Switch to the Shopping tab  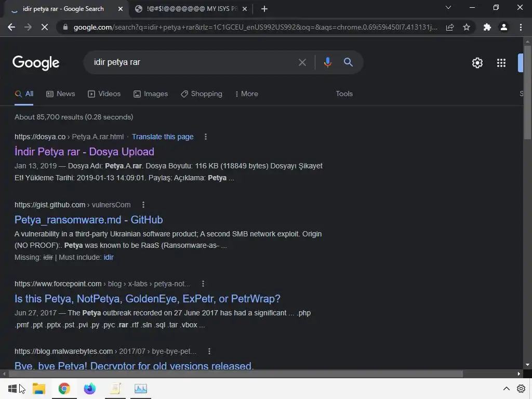[202, 94]
